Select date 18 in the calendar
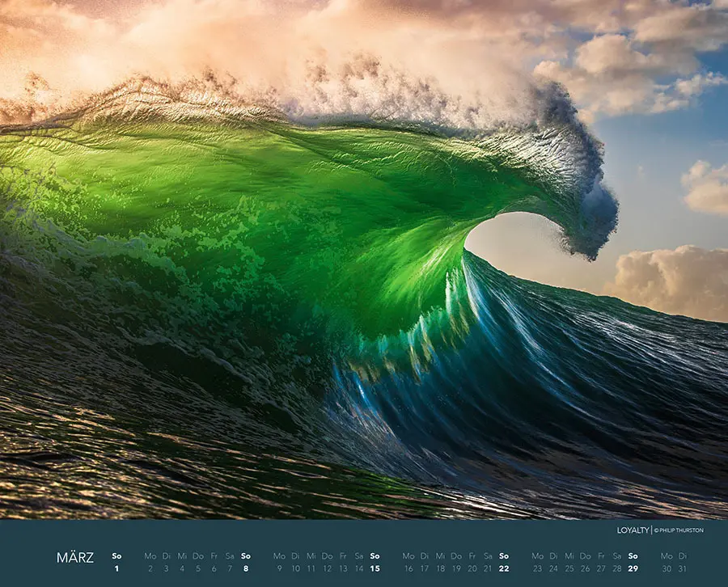Viewport: 728px width, 587px height. (x=440, y=568)
